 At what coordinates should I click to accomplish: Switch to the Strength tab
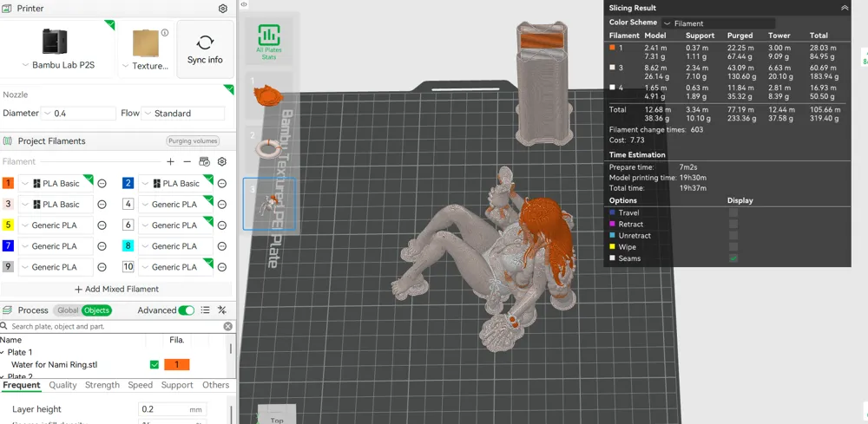point(102,385)
